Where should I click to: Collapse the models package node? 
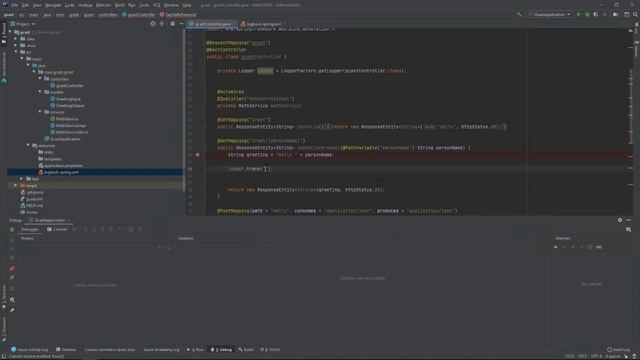40,92
